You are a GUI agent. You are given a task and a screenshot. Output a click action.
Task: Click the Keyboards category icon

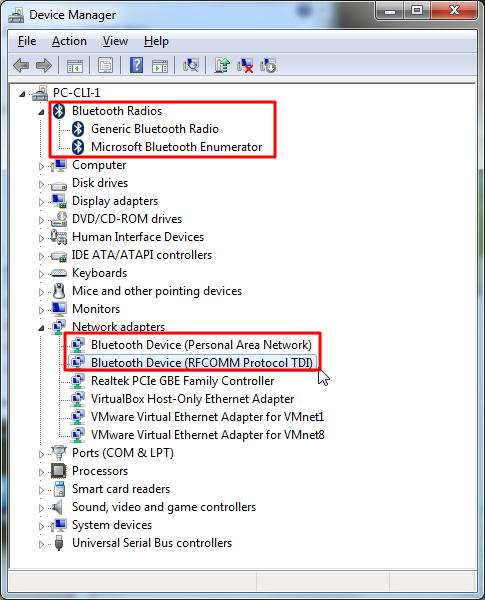[x=59, y=273]
